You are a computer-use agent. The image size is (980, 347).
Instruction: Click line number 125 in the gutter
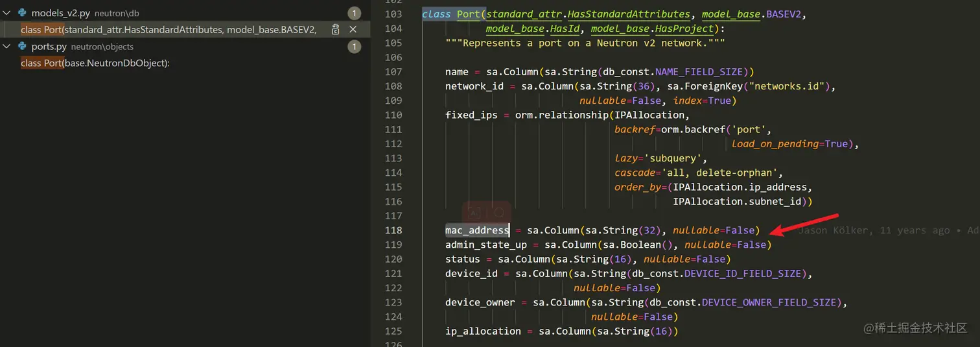pos(393,331)
